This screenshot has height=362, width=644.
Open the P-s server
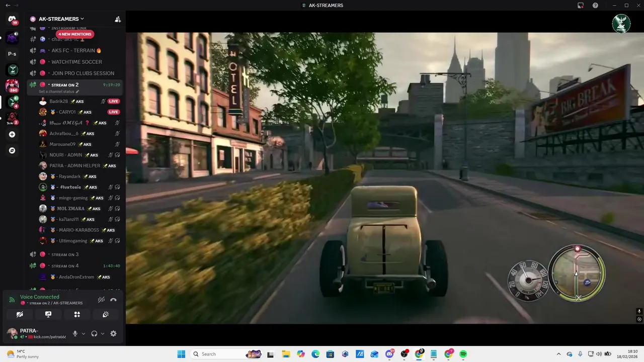[x=12, y=54]
